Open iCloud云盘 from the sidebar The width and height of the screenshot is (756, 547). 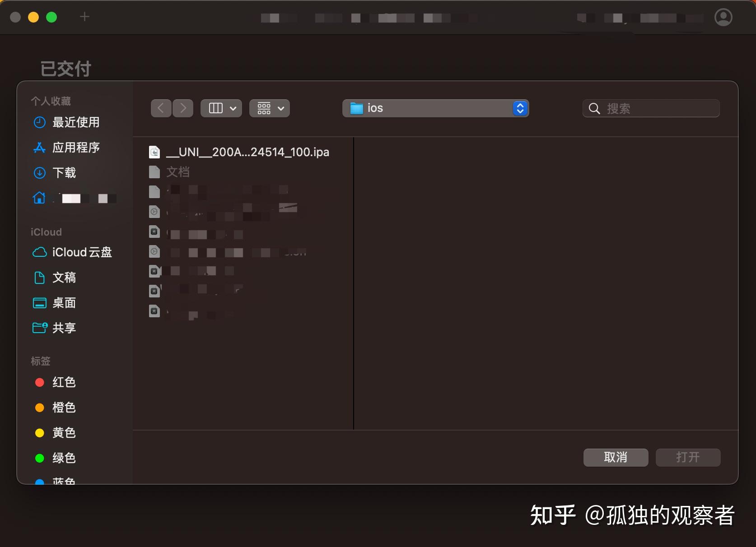point(83,252)
